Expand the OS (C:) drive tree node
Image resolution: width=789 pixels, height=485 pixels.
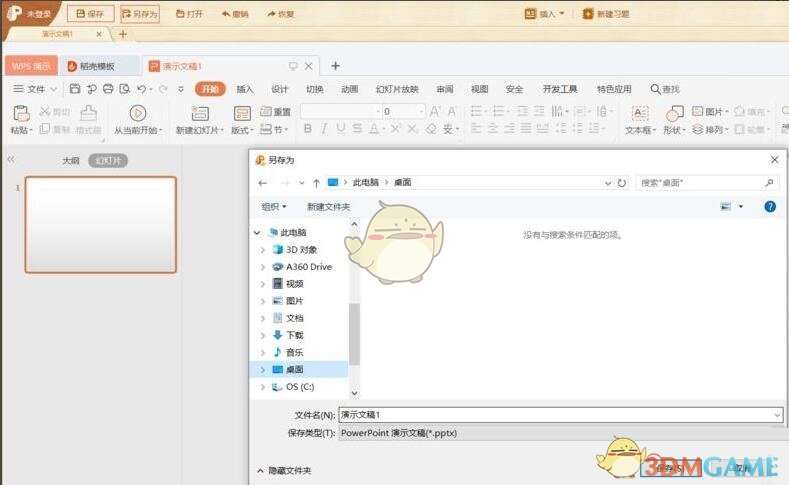262,386
